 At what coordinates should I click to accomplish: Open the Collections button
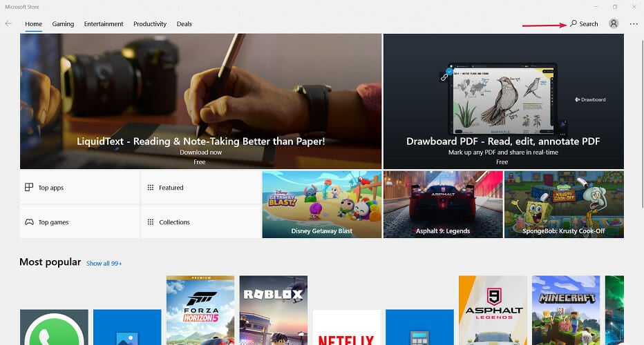201,222
